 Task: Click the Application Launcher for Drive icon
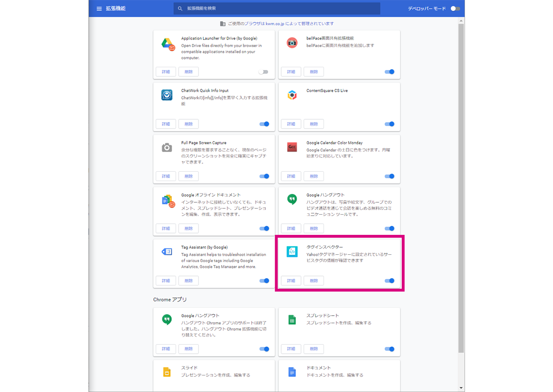point(168,44)
